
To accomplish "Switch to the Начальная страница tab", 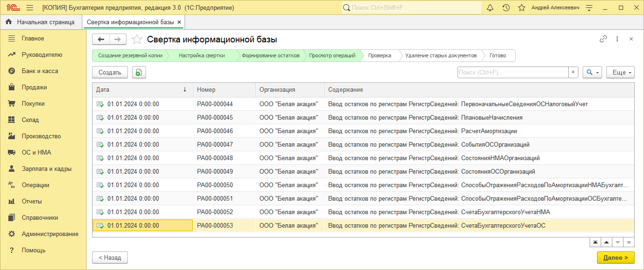I will [x=46, y=22].
